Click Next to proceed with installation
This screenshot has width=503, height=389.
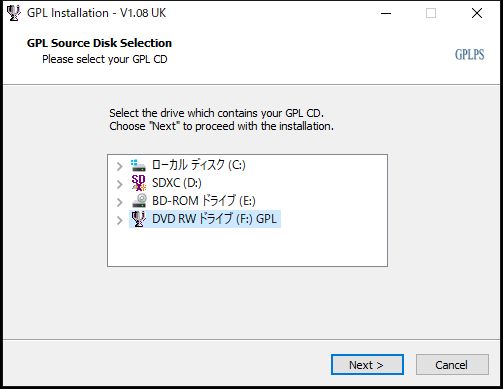pos(367,365)
